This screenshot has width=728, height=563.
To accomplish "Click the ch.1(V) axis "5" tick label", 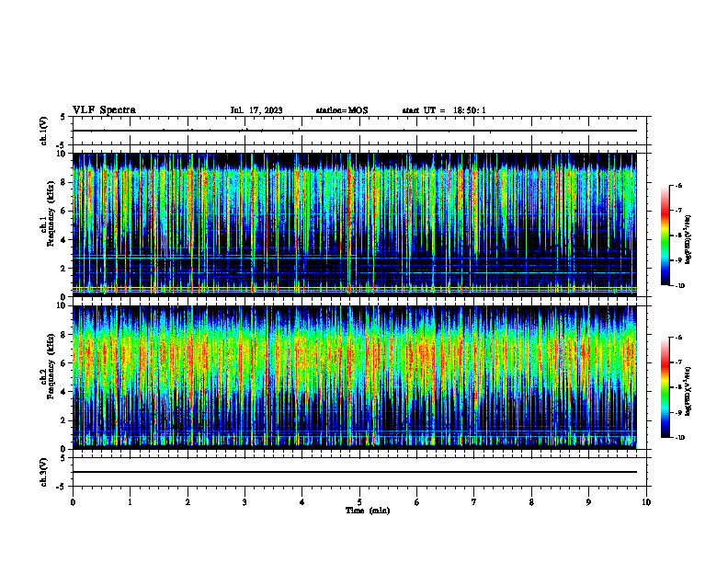I will click(63, 118).
